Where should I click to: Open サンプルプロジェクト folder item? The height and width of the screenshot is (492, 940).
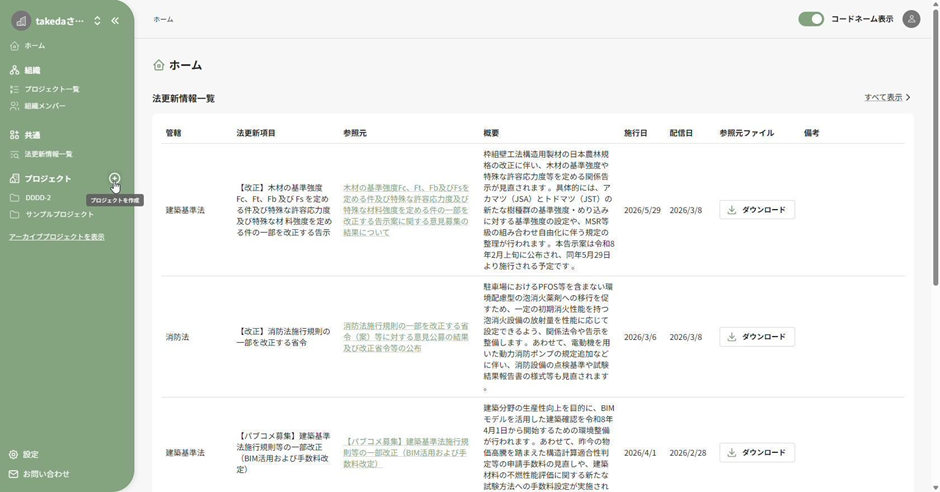click(59, 214)
